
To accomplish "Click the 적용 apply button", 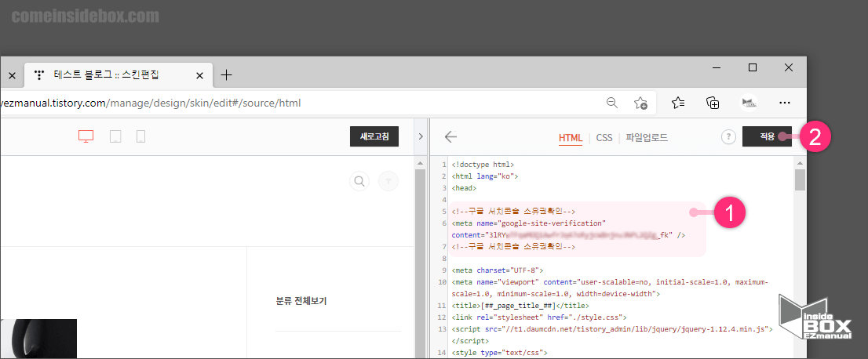I will [x=767, y=136].
